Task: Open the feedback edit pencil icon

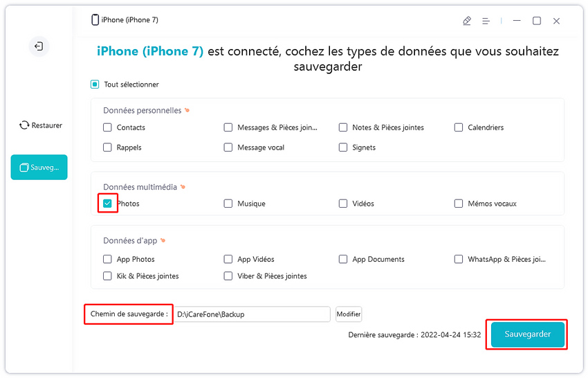Action: coord(467,21)
